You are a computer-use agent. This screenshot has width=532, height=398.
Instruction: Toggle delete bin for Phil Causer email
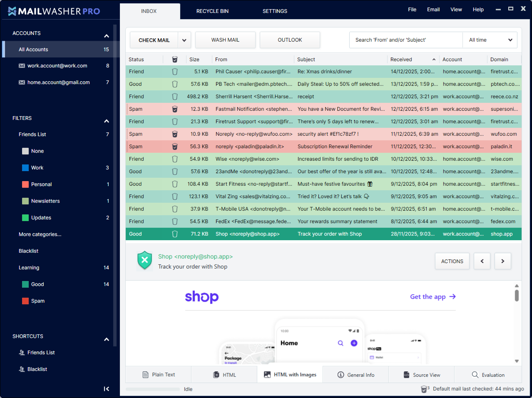pyautogui.click(x=175, y=72)
